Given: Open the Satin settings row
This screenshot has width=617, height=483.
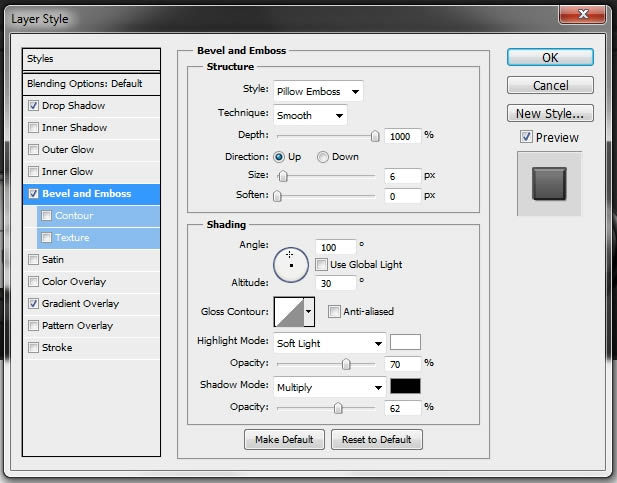Looking at the screenshot, I should pyautogui.click(x=91, y=259).
